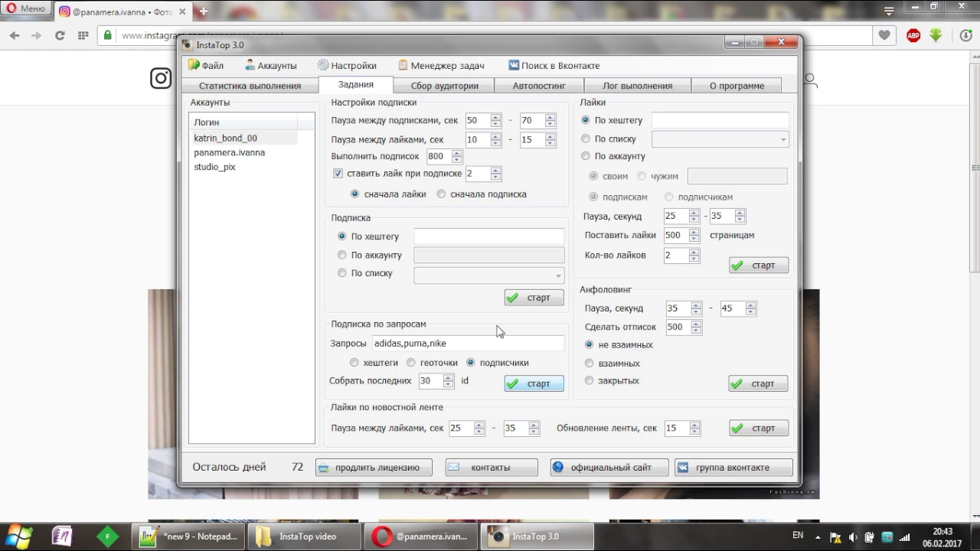Select подписчики radio under Запросы
980x551 pixels.
pos(471,363)
